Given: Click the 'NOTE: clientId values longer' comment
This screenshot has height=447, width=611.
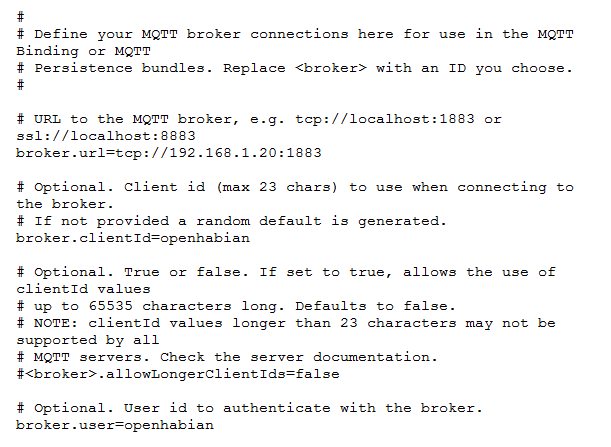Looking at the screenshot, I should click(x=286, y=323).
